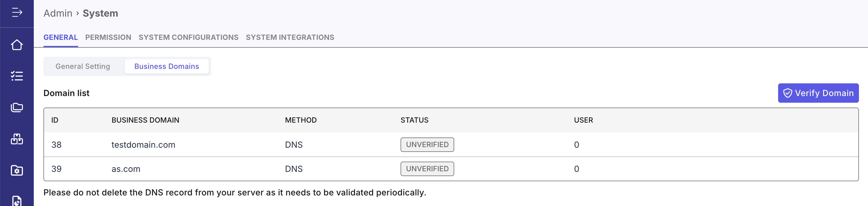The height and width of the screenshot is (206, 868).
Task: Click the testdomain.com domain entry
Action: click(143, 145)
